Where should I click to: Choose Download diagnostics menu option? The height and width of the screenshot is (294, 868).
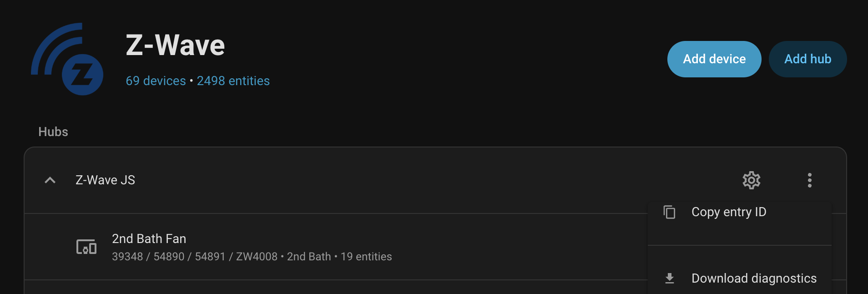click(753, 278)
